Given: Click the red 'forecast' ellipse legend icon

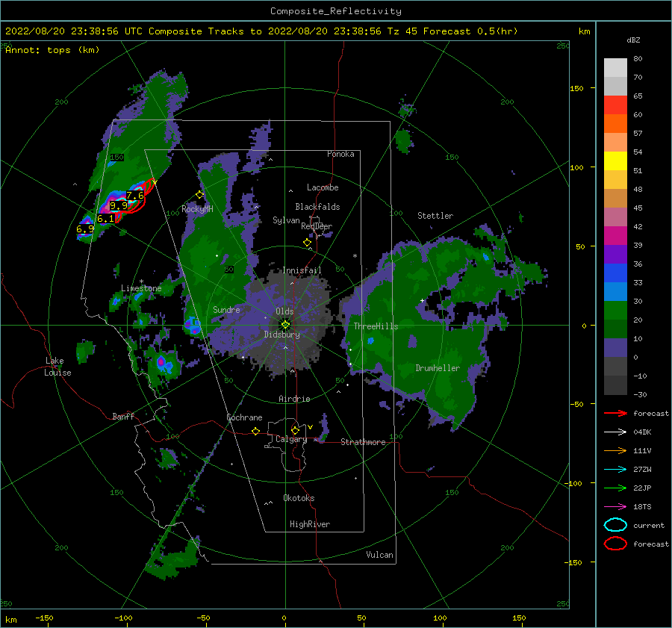Looking at the screenshot, I should pos(615,544).
